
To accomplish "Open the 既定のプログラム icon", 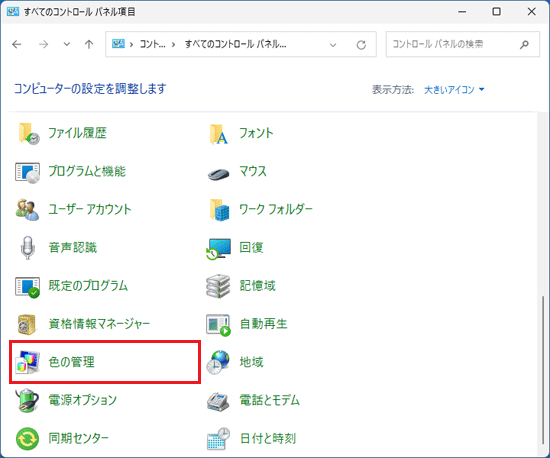I will tap(27, 287).
